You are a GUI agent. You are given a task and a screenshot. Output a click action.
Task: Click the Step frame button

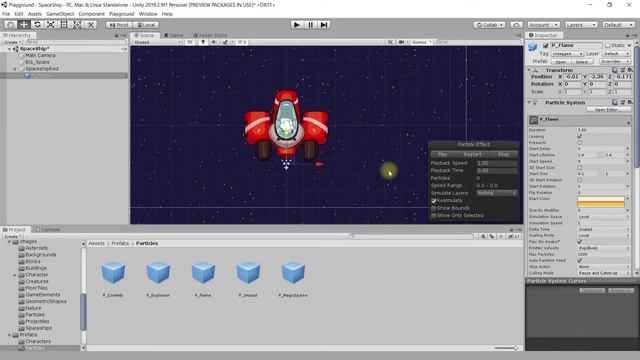click(324, 24)
